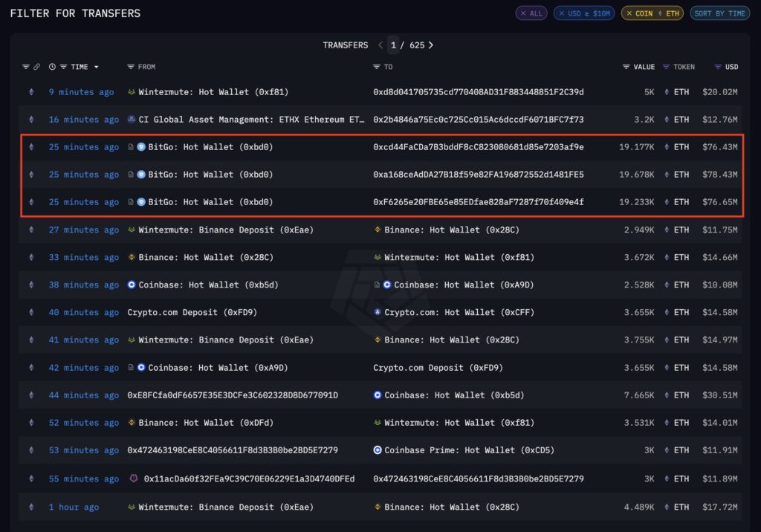The width and height of the screenshot is (761, 532).
Task: Click Ethereum chain icon on the 16 minutes ago row
Action: (30, 120)
